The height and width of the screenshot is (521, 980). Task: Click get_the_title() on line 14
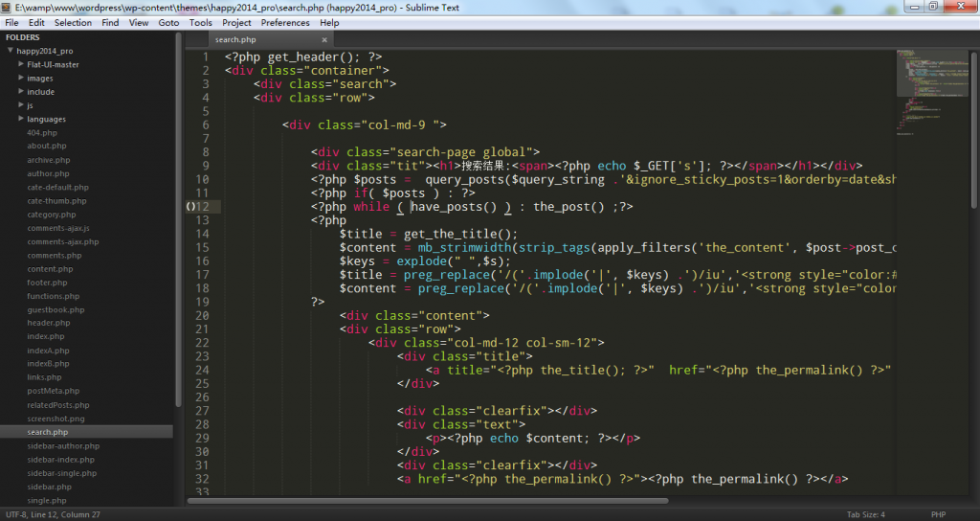457,234
